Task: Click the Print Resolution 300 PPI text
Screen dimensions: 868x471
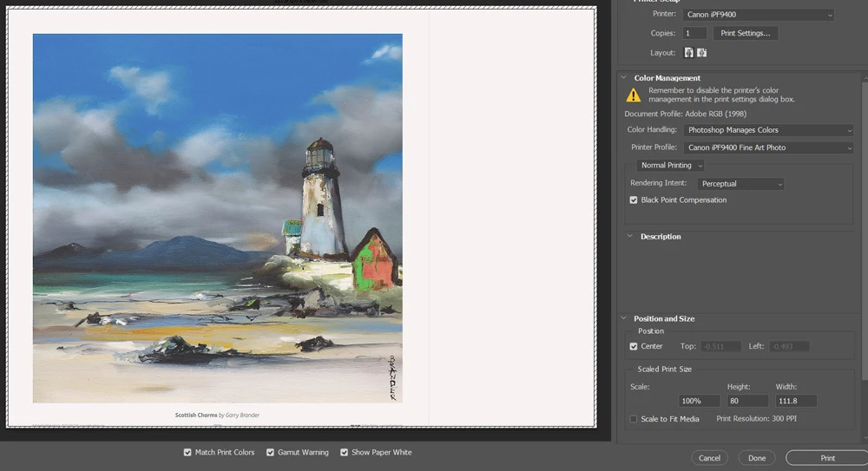Action: pyautogui.click(x=756, y=419)
